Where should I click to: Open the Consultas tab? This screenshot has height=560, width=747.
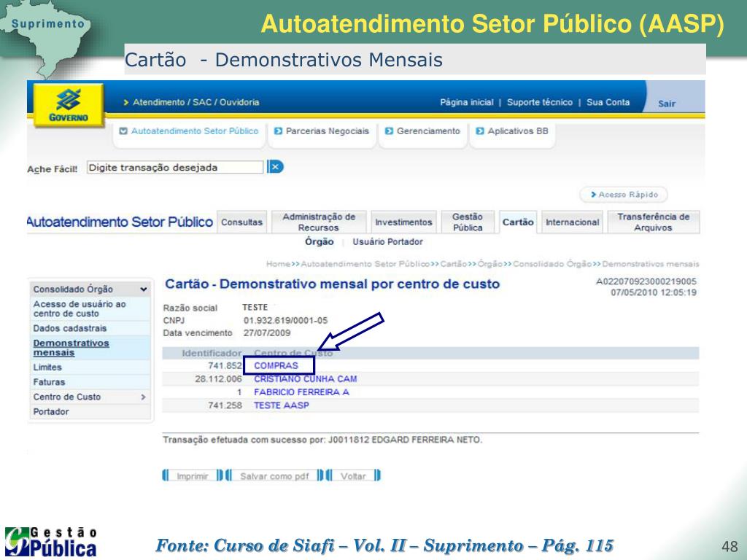point(241,222)
